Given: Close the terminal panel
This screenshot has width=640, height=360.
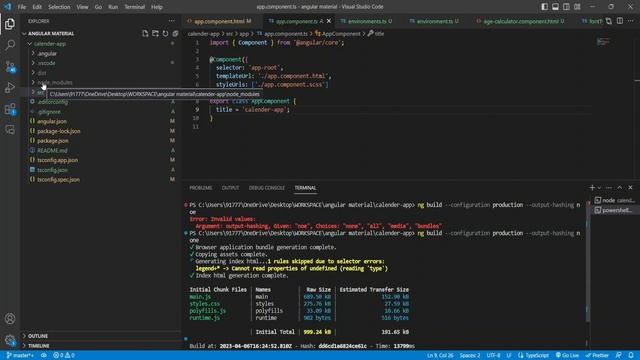Looking at the screenshot, I should 630,187.
